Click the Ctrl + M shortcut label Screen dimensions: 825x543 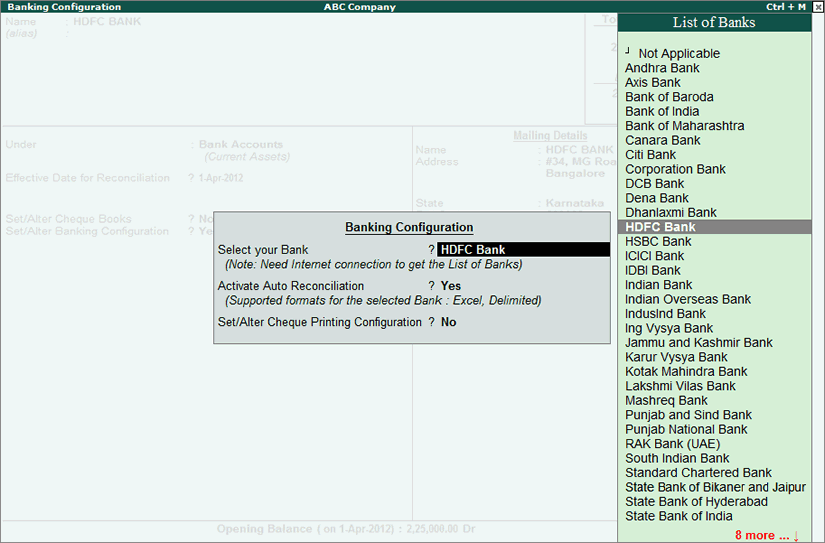click(786, 7)
